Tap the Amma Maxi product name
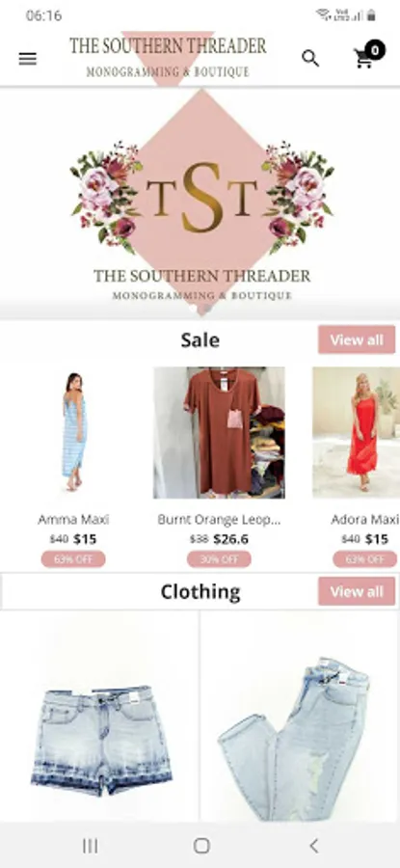 [73, 520]
